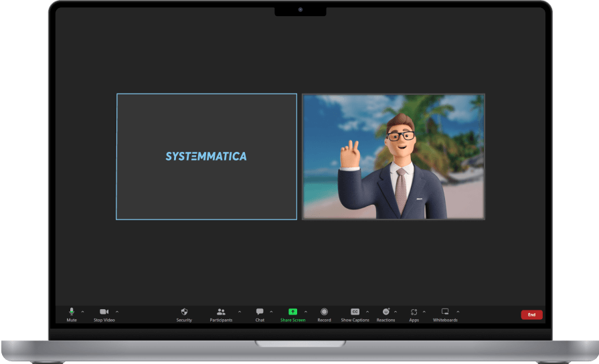Open the Chat bubble
This screenshot has height=364, width=599.
click(260, 315)
